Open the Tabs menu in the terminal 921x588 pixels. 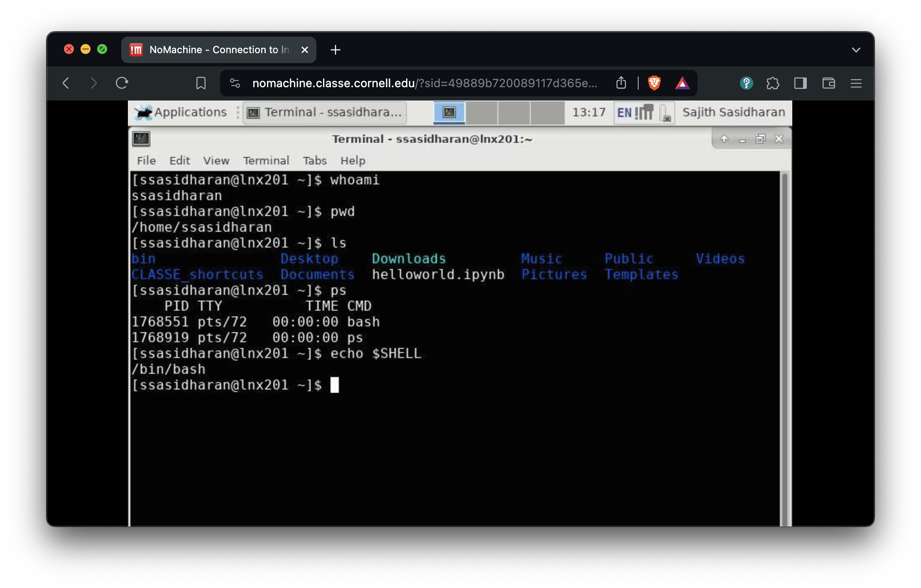[x=314, y=161]
